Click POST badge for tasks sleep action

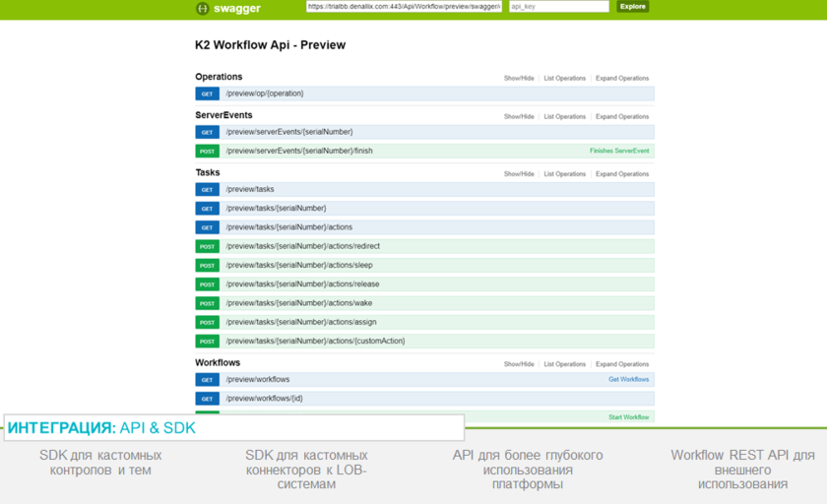point(207,266)
